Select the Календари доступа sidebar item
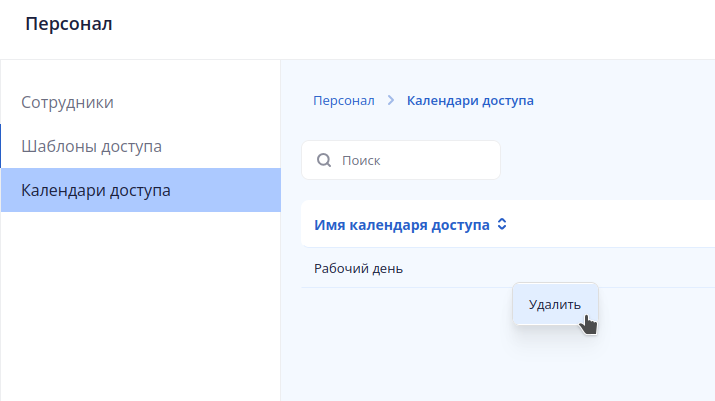Image resolution: width=715 pixels, height=401 pixels. [96, 190]
